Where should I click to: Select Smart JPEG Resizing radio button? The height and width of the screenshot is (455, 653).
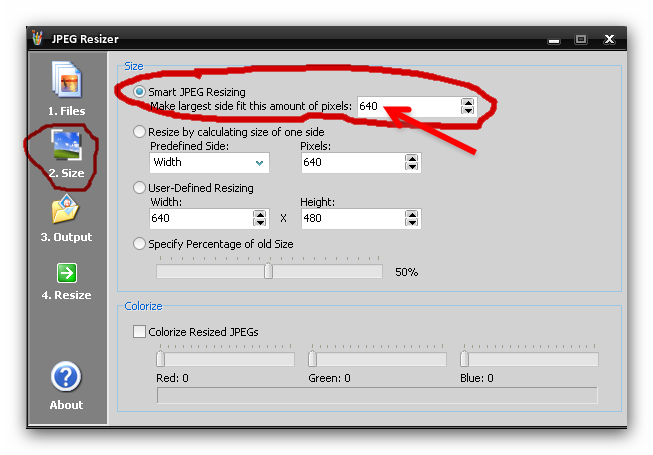point(140,92)
